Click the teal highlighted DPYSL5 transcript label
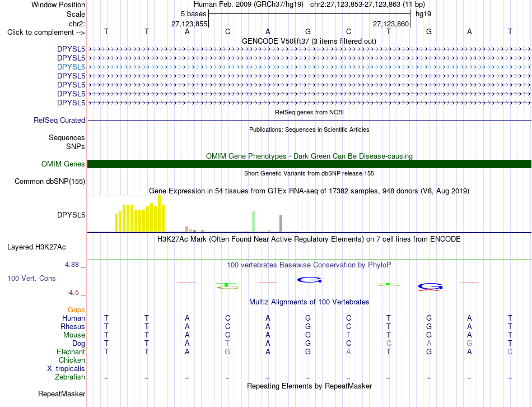This screenshot has width=532, height=407. pos(71,67)
